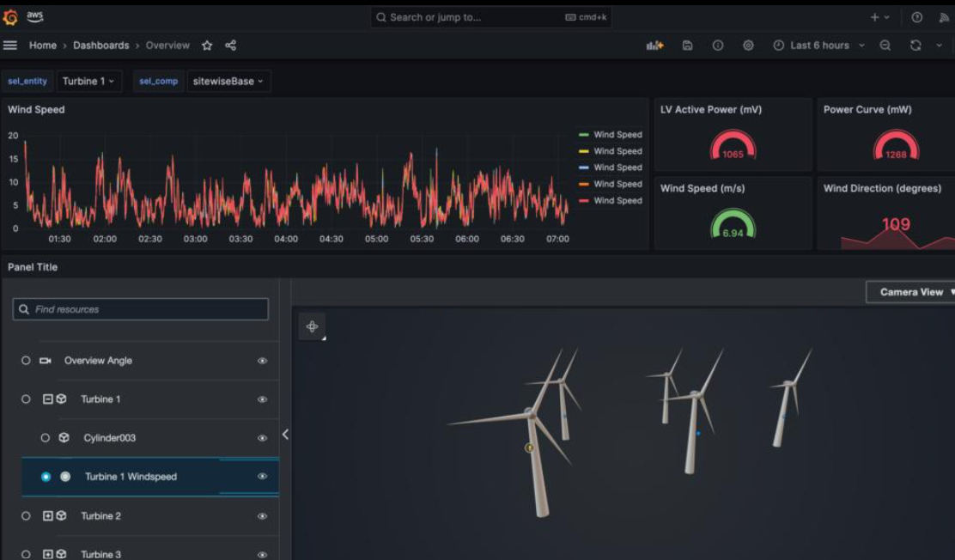
Task: Open the sitewiseBase component dropdown
Action: [x=228, y=81]
